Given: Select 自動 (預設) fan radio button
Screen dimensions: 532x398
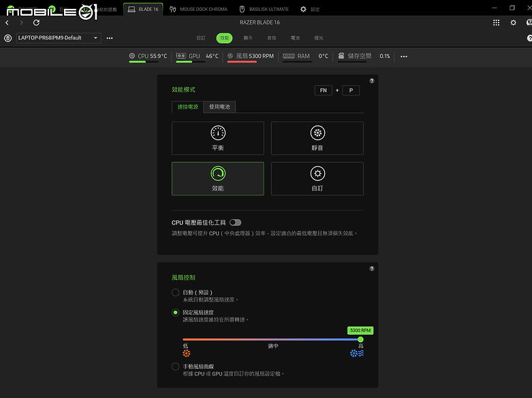Looking at the screenshot, I should [x=176, y=293].
